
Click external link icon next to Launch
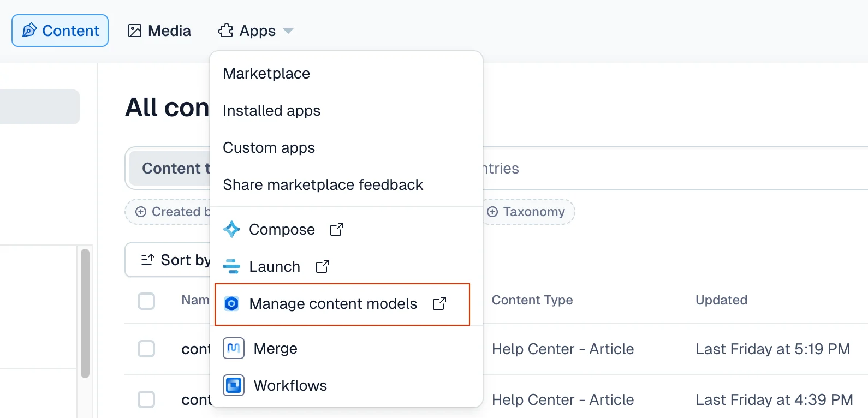pyautogui.click(x=323, y=266)
